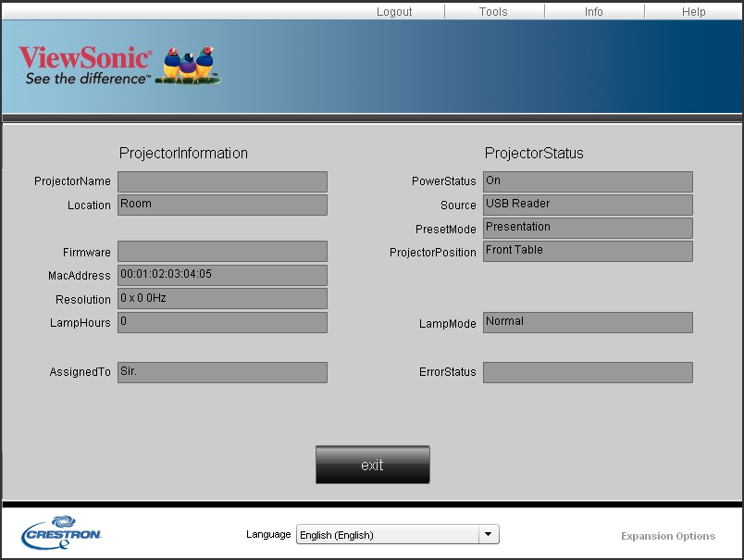Click the ProjectorStatus heading

pos(534,154)
